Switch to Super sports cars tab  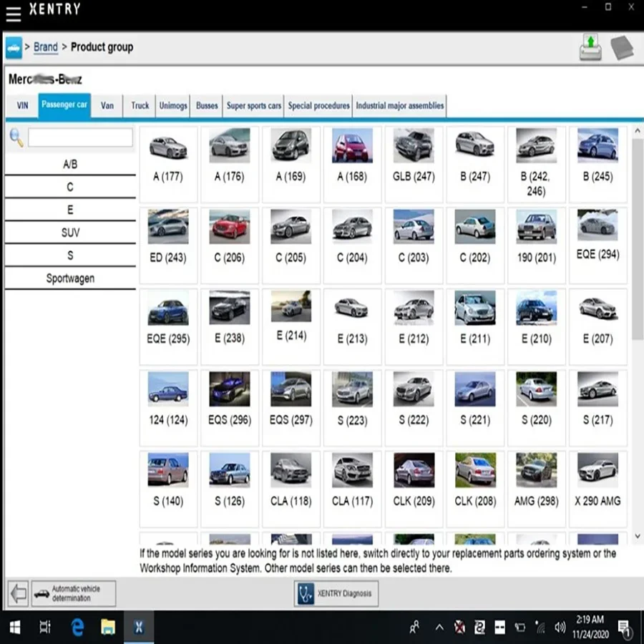click(x=254, y=106)
